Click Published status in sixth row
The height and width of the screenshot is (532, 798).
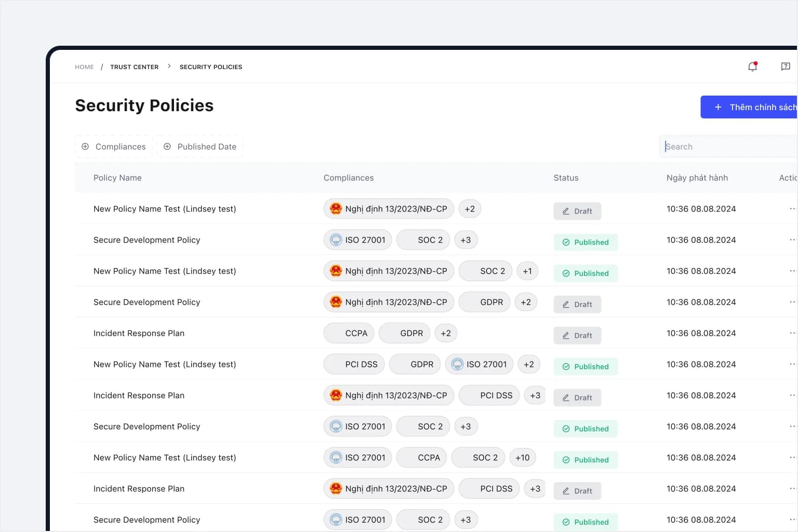click(586, 367)
